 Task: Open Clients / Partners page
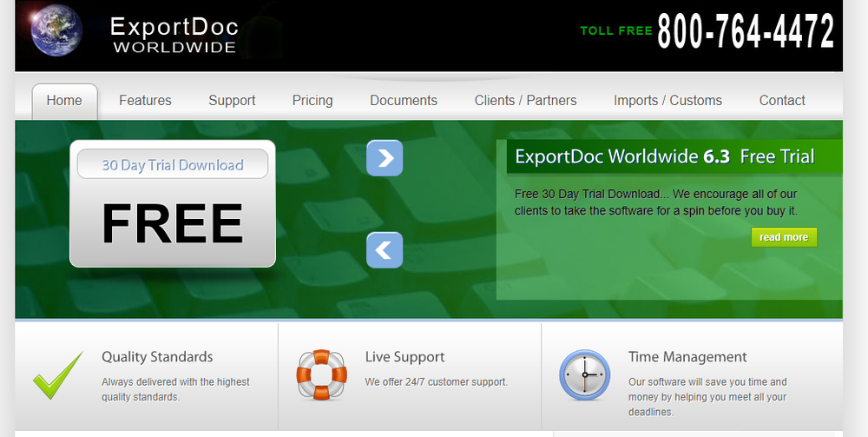[x=525, y=101]
